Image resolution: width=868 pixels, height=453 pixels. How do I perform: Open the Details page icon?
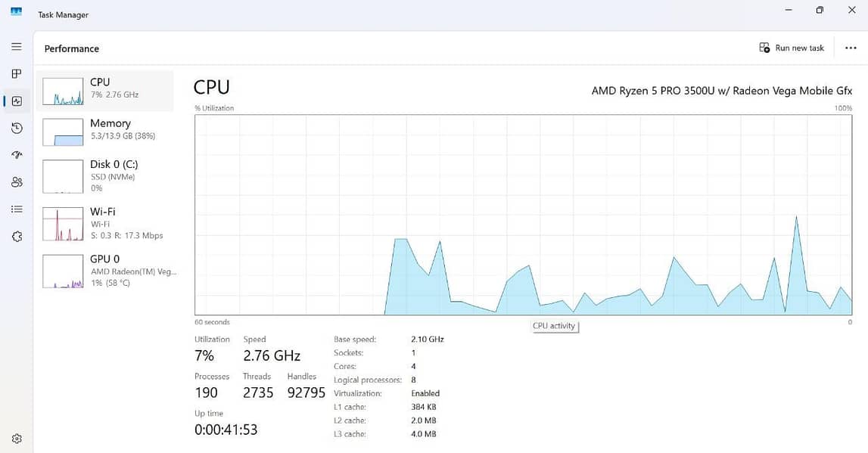pos(17,209)
